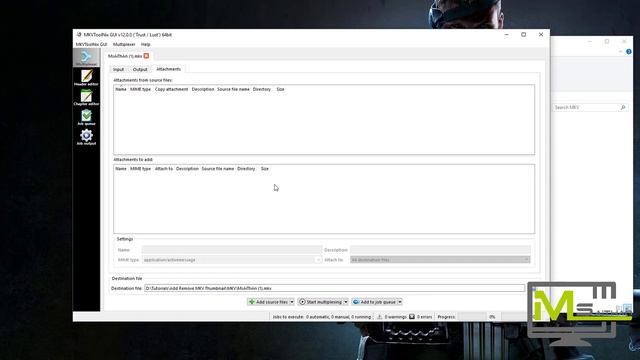Viewport: 640px width, 360px height.
Task: Click Directory header in source attachments list
Action: 262,89
